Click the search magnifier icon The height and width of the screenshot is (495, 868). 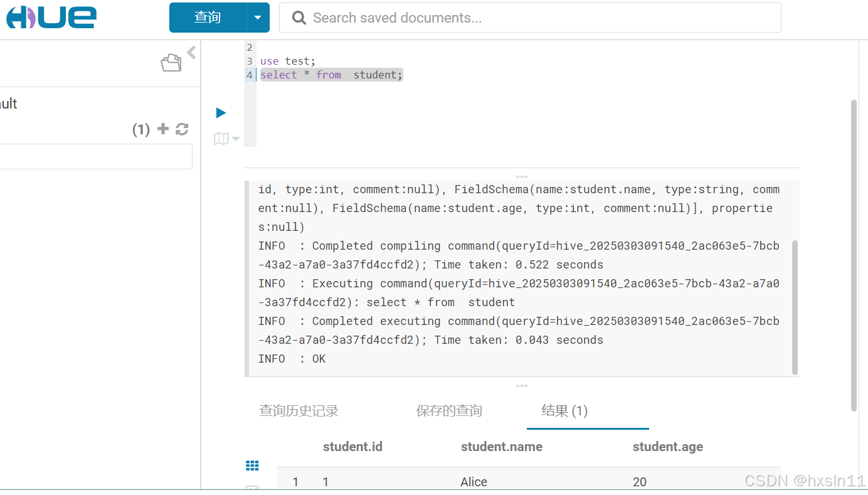click(x=298, y=18)
